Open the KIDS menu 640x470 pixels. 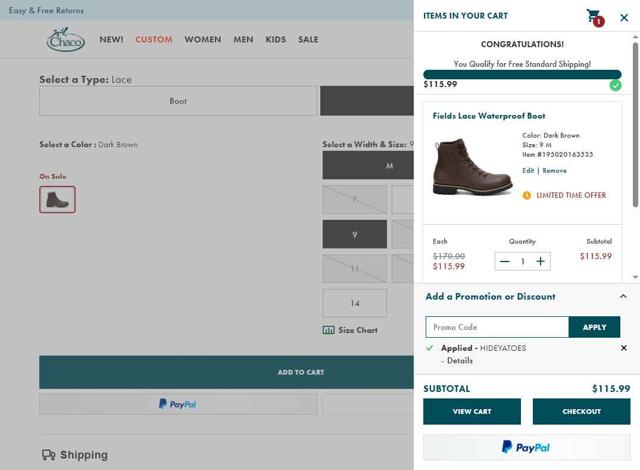[276, 40]
